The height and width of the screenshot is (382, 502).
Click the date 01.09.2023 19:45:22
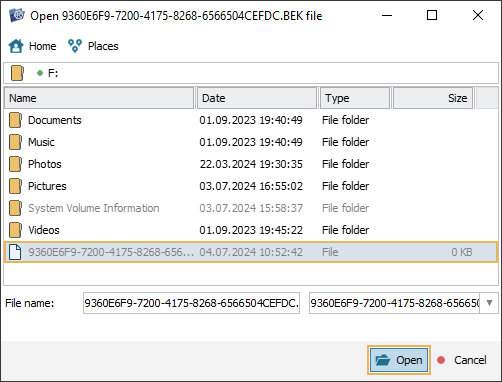(x=251, y=230)
